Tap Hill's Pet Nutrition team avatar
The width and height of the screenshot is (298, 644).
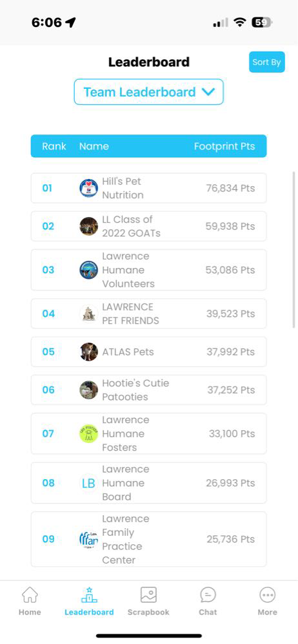[x=88, y=188]
